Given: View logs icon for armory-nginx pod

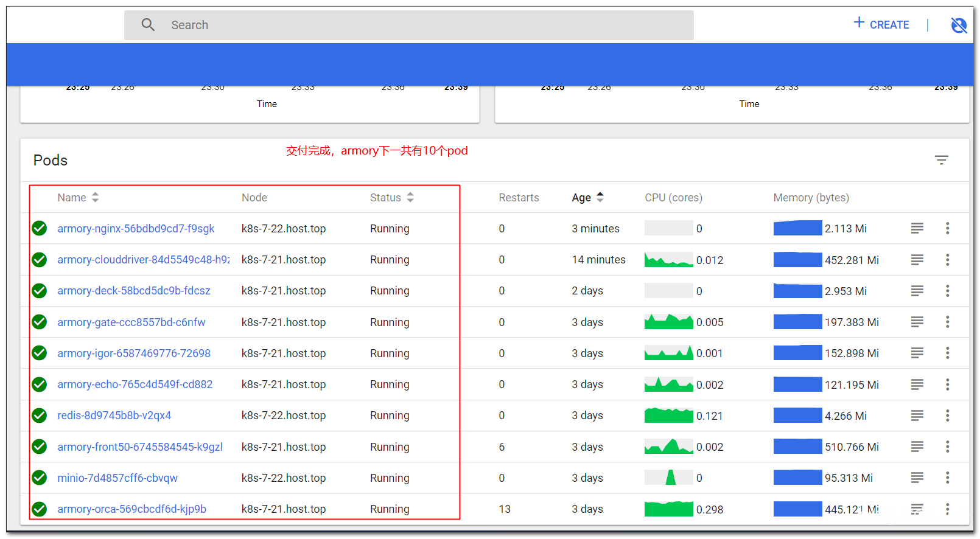Looking at the screenshot, I should [x=917, y=228].
